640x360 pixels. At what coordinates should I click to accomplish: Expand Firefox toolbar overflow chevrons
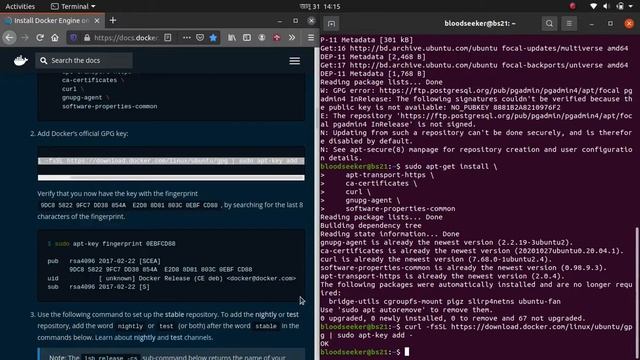click(x=292, y=38)
